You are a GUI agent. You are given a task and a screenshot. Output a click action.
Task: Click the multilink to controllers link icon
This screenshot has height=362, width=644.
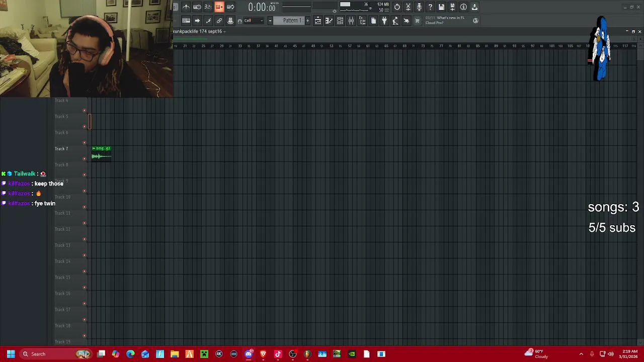click(219, 21)
